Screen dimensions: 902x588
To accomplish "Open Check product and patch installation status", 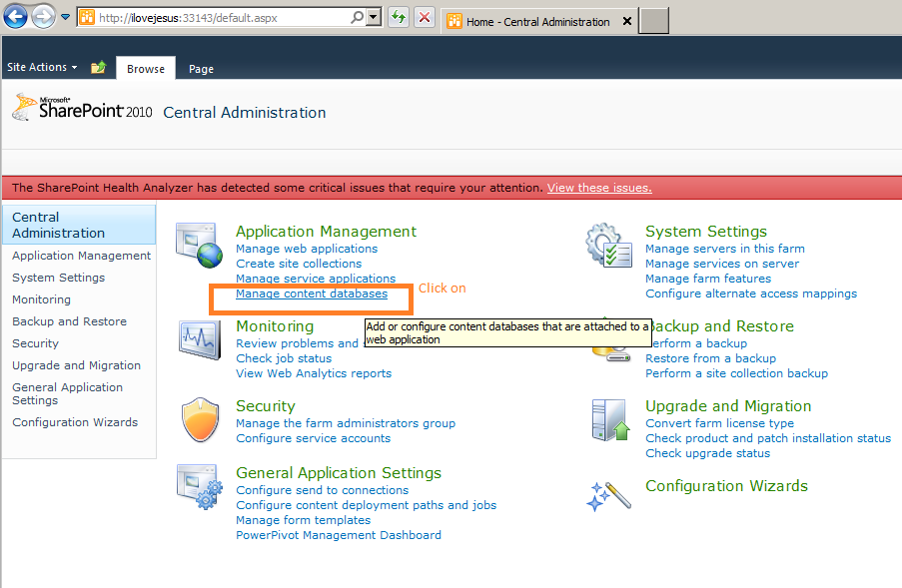I will pyautogui.click(x=768, y=438).
